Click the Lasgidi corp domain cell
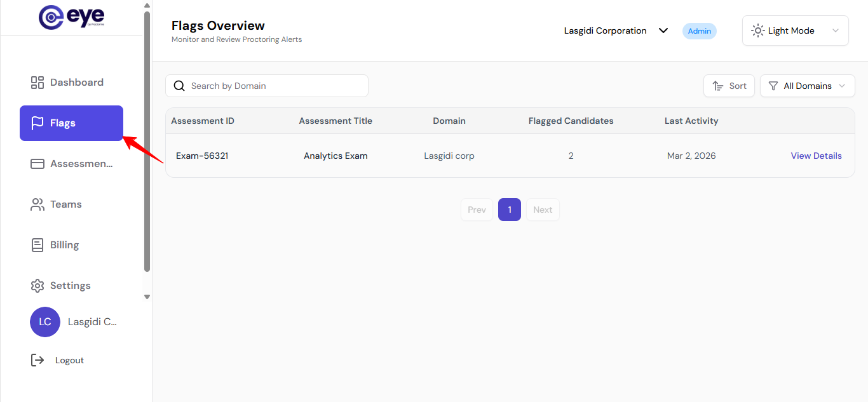The height and width of the screenshot is (402, 868). pyautogui.click(x=449, y=156)
